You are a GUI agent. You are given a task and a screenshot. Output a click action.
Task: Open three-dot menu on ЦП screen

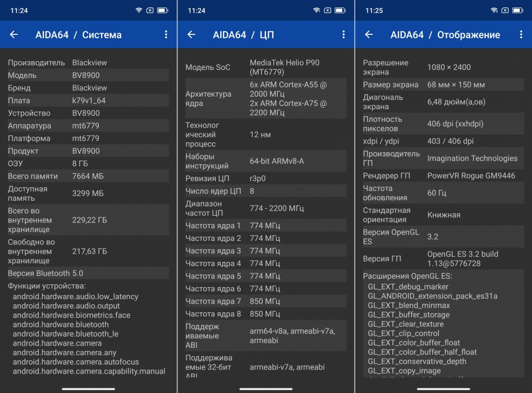pyautogui.click(x=343, y=35)
